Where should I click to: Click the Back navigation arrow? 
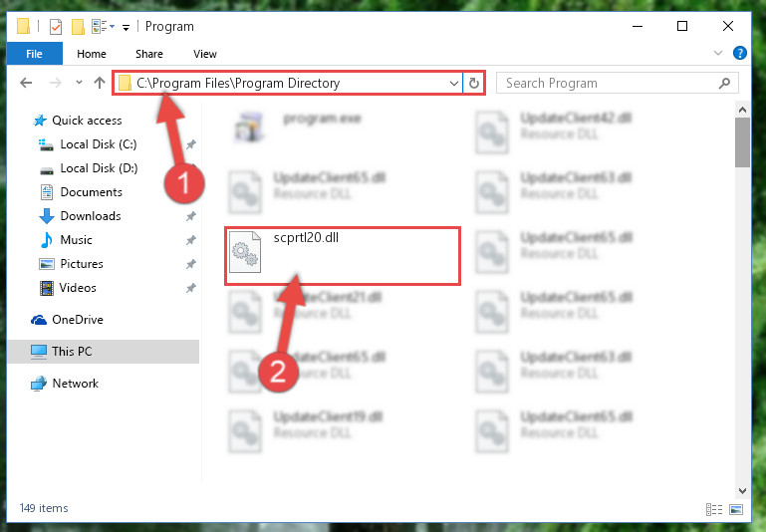(26, 83)
